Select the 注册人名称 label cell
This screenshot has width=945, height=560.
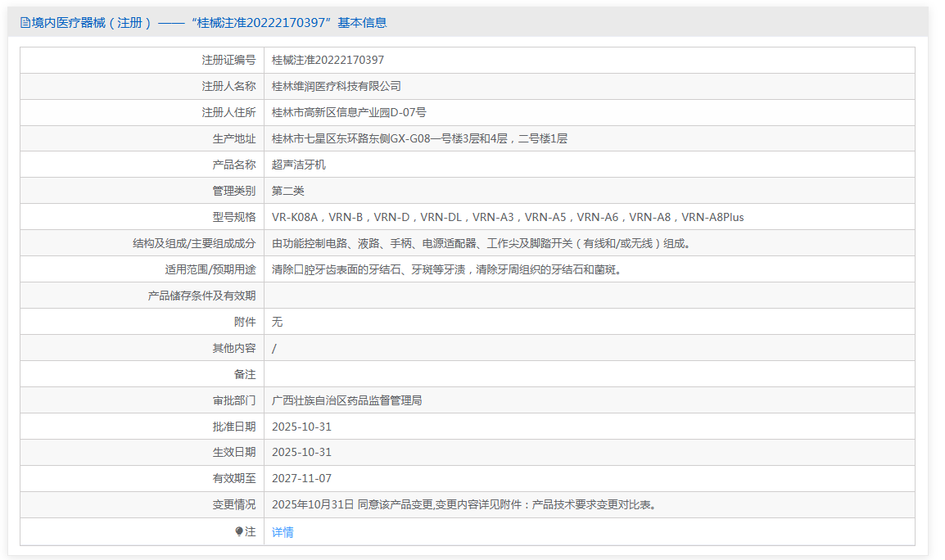[142, 86]
